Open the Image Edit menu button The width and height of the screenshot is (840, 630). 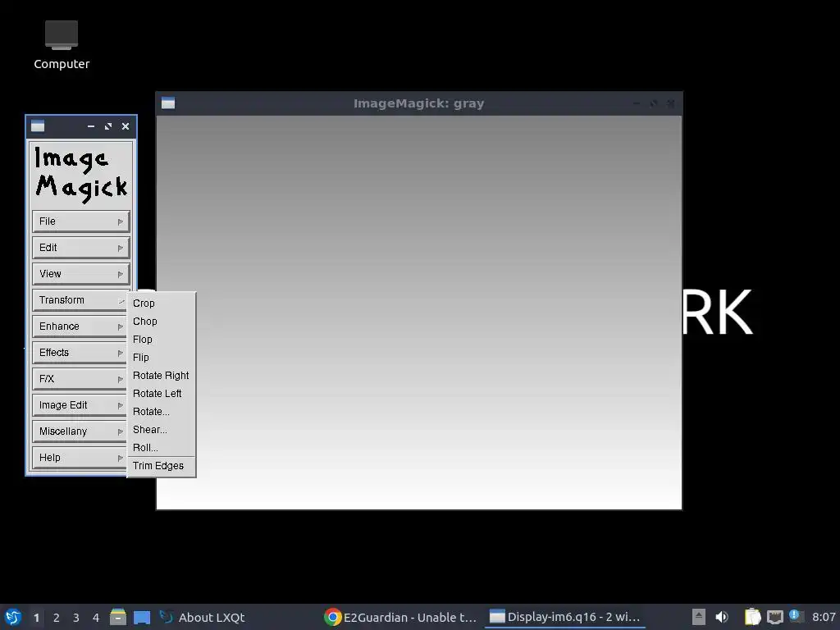(x=80, y=405)
